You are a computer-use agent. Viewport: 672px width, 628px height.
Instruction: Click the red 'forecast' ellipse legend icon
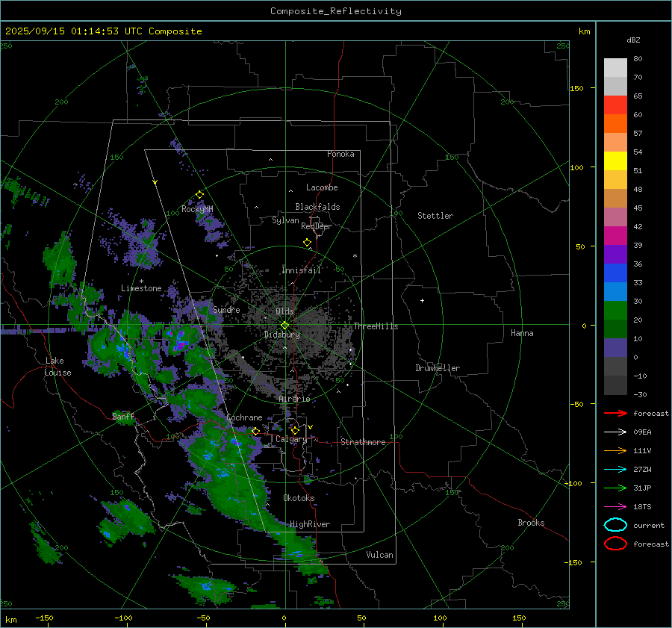coord(615,544)
